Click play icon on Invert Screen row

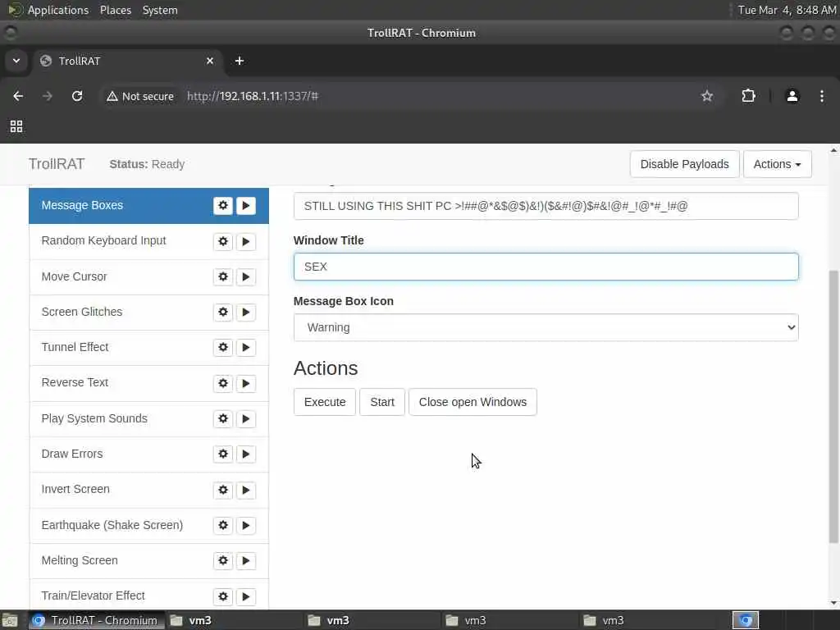(x=246, y=490)
